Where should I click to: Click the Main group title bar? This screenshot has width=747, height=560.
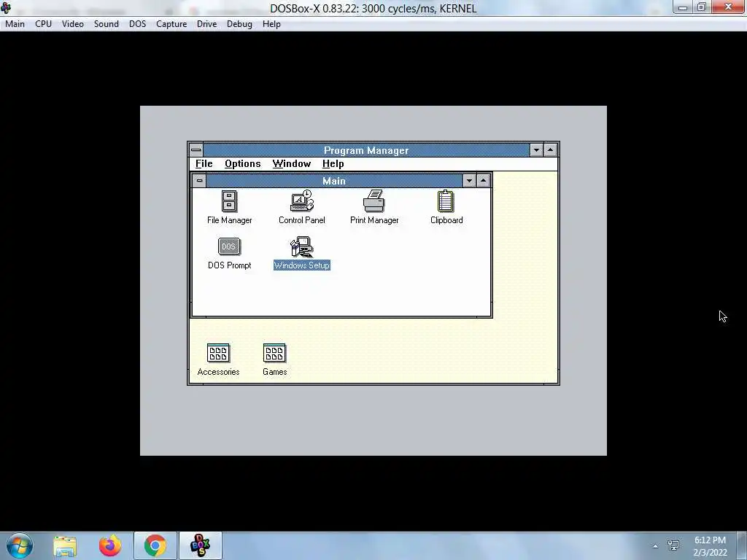point(334,181)
